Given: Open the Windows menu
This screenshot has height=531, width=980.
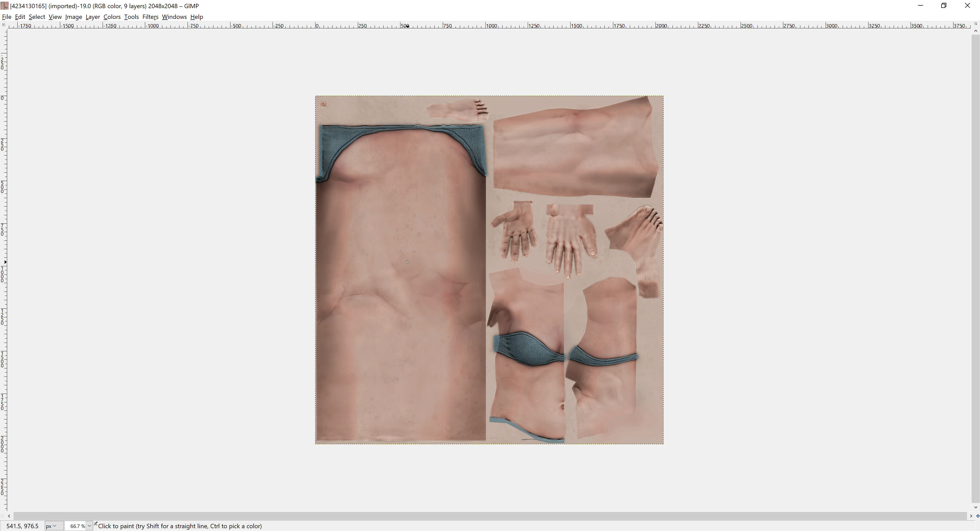Looking at the screenshot, I should 174,17.
